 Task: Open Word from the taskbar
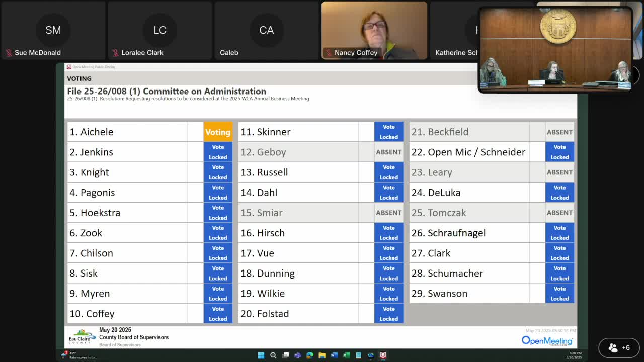pos(334,355)
